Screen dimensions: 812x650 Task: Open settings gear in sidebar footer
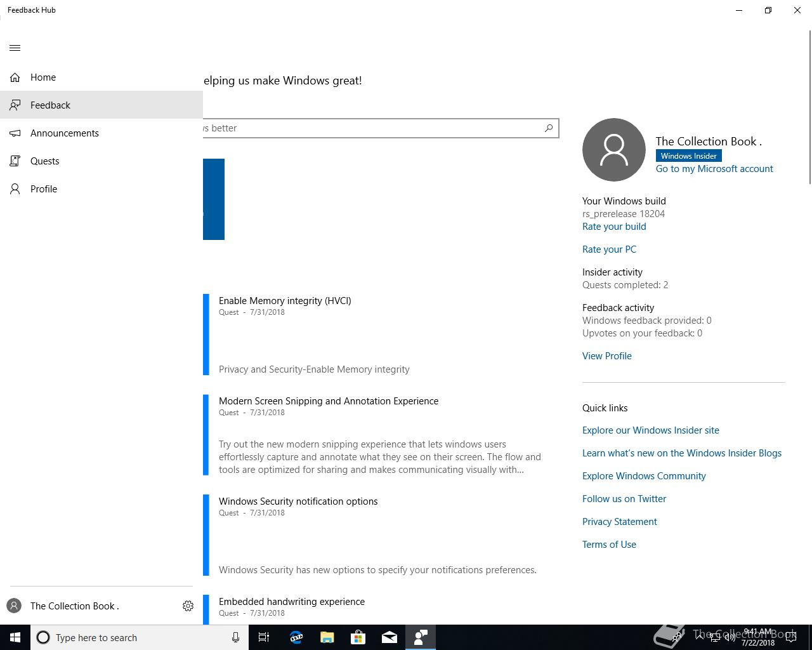188,606
